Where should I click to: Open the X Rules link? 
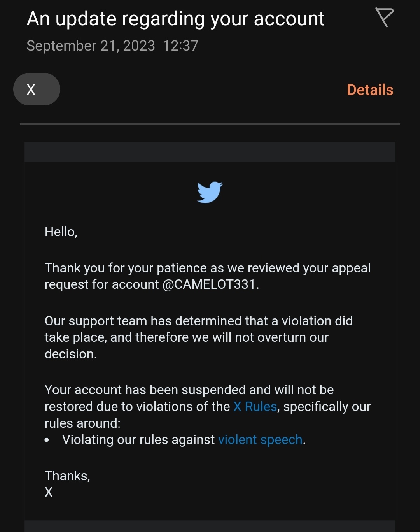click(255, 407)
